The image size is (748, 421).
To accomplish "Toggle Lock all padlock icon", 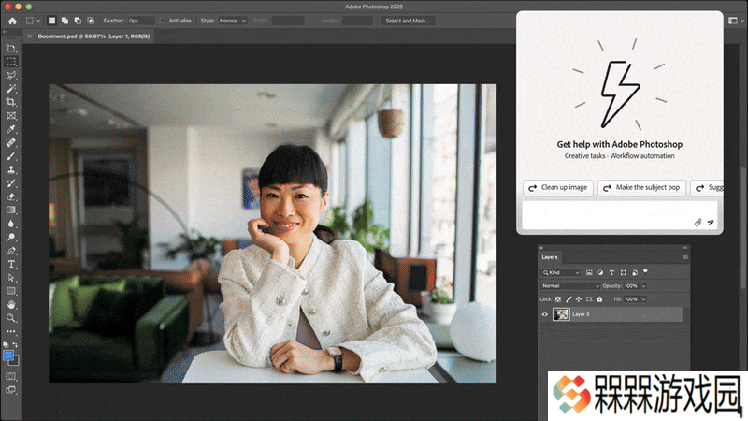I will (x=600, y=299).
